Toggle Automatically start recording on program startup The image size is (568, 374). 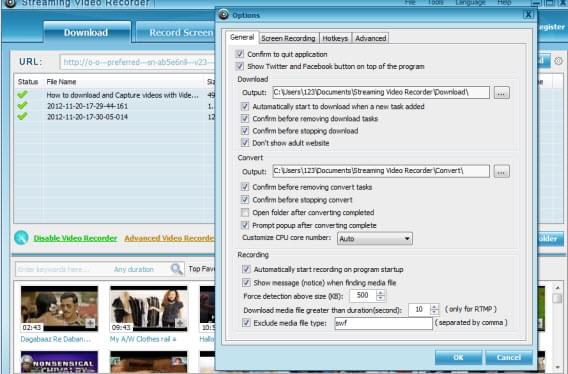(x=246, y=269)
